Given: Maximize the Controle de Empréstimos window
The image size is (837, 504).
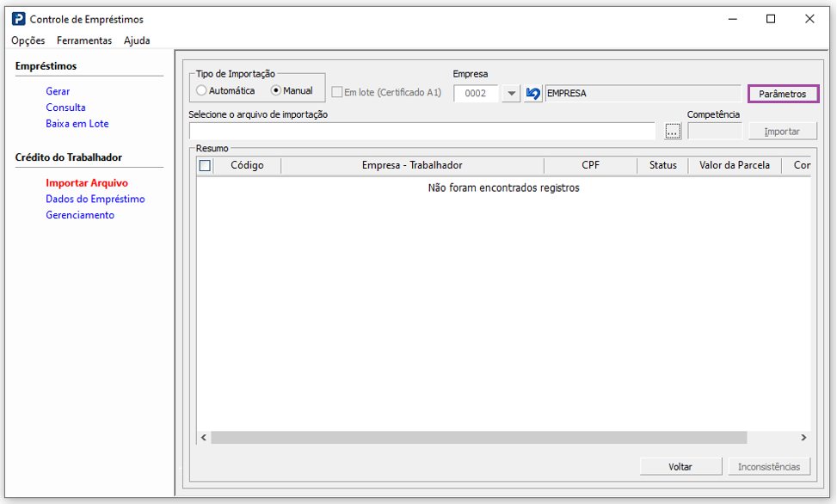Looking at the screenshot, I should pyautogui.click(x=771, y=19).
